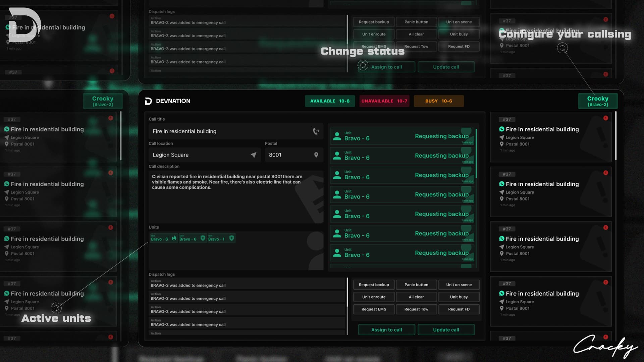Set status to UNAVAILABLE 10-7
Viewport: 644px width, 362px height.
(x=384, y=101)
